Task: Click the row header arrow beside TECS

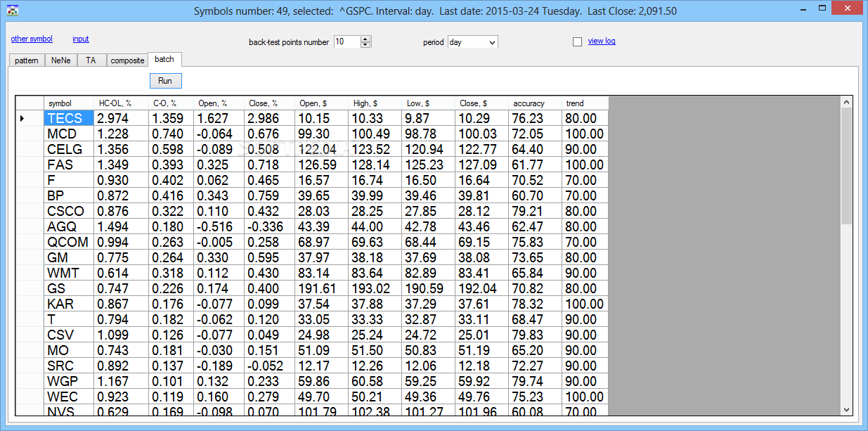Action: pos(30,119)
